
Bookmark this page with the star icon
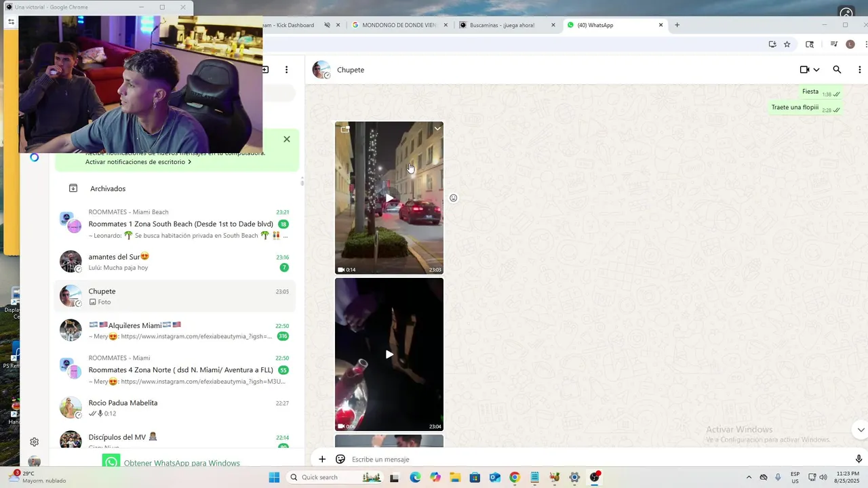click(x=787, y=44)
